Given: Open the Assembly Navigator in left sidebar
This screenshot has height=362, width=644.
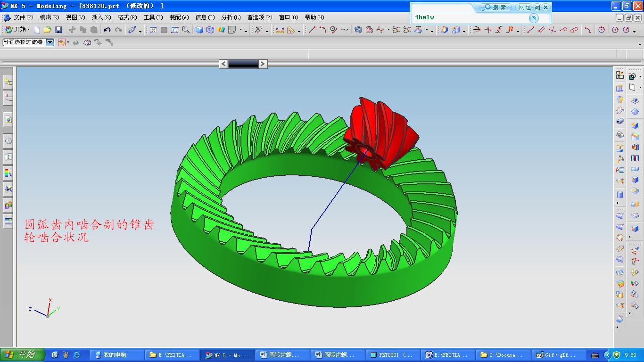Looking at the screenshot, I should tap(8, 82).
